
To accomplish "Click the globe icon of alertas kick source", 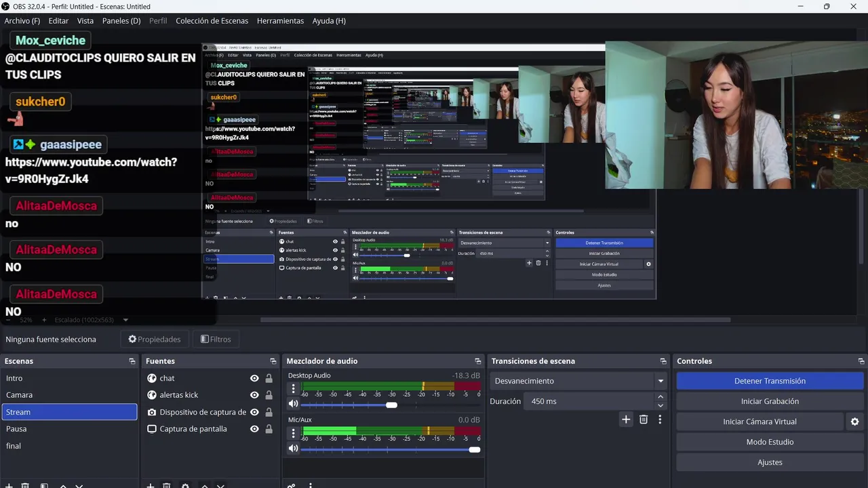I will [x=152, y=395].
